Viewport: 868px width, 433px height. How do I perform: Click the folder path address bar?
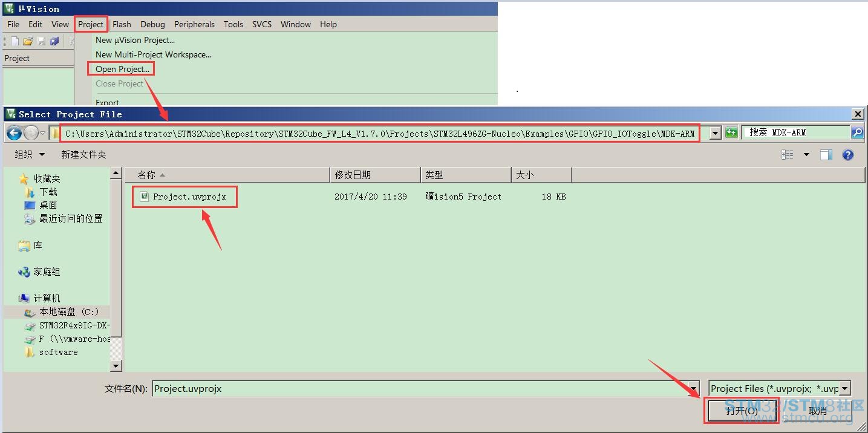(x=379, y=133)
